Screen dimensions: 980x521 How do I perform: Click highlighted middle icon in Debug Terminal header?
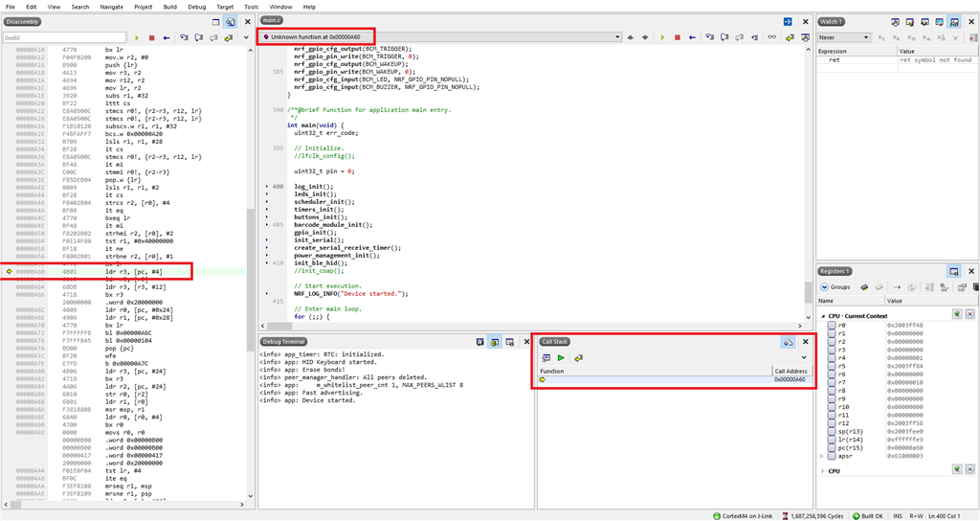point(495,342)
